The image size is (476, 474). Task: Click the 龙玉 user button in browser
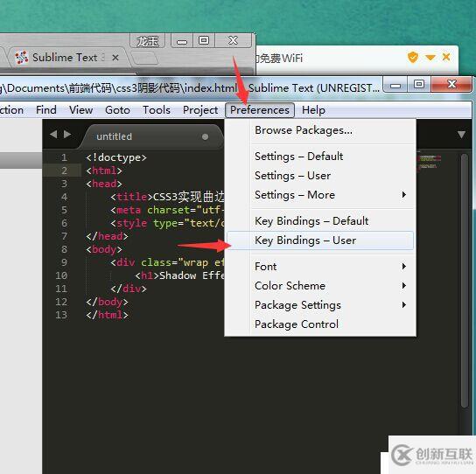(148, 40)
